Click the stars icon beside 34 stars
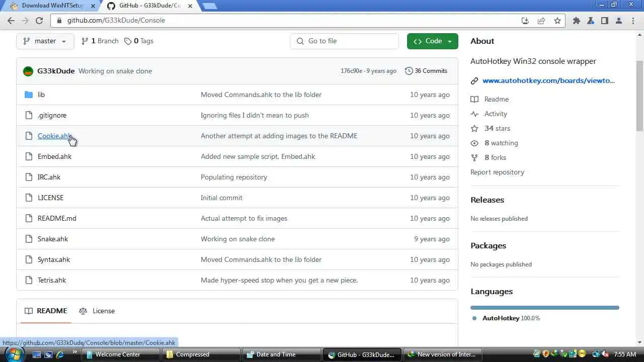This screenshot has height=362, width=644. 474,128
